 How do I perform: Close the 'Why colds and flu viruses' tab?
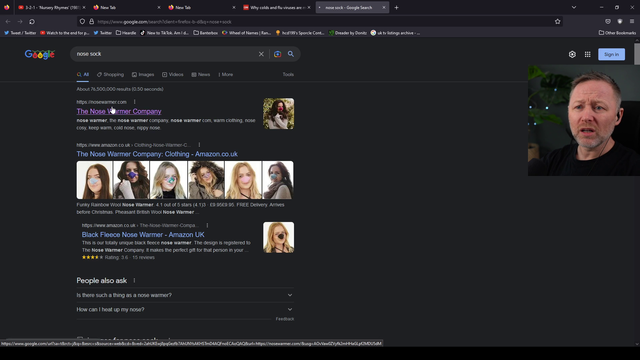tap(309, 7)
